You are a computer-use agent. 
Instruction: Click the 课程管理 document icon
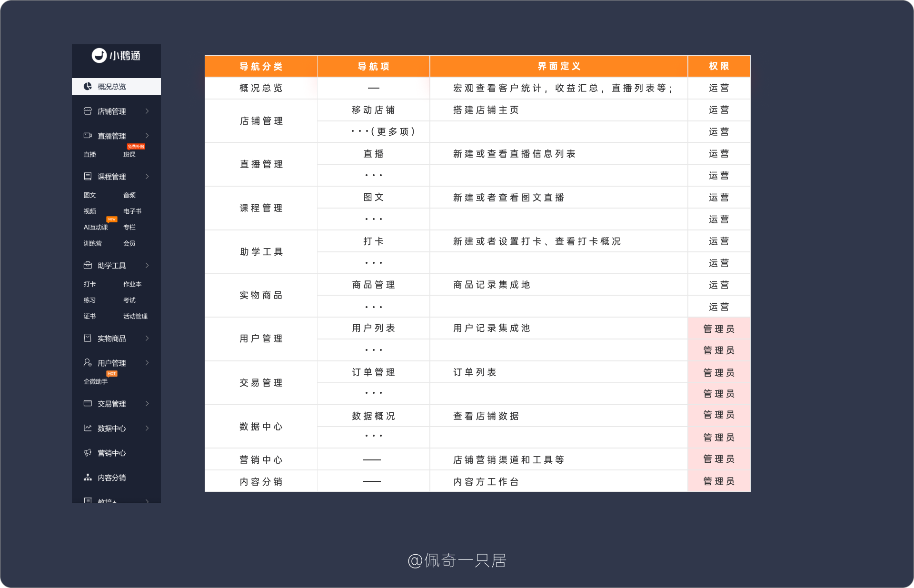88,176
